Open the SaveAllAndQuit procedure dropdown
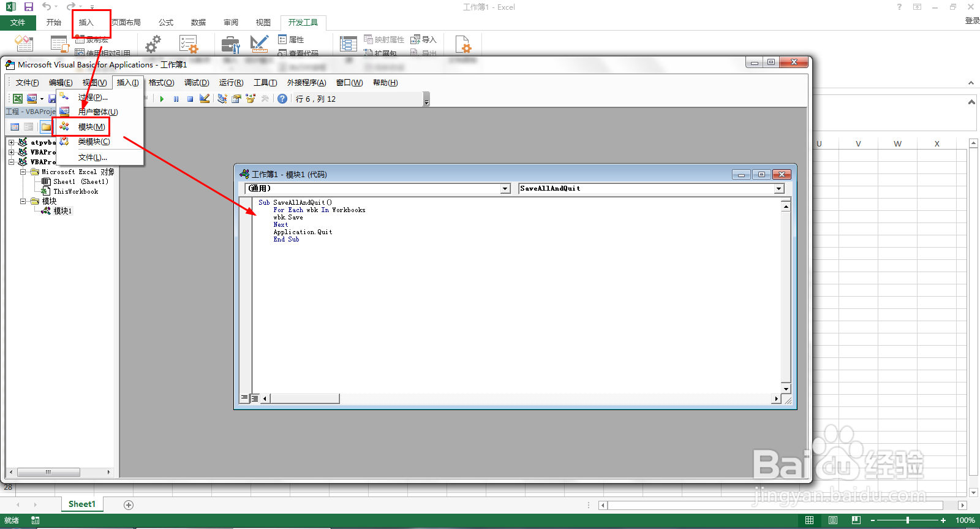This screenshot has height=529, width=980. [x=779, y=189]
